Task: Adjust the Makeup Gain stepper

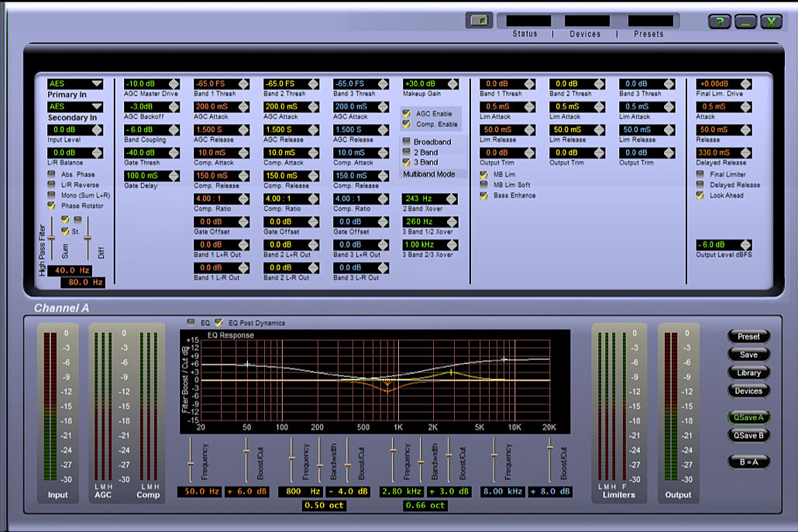Action: (452, 84)
